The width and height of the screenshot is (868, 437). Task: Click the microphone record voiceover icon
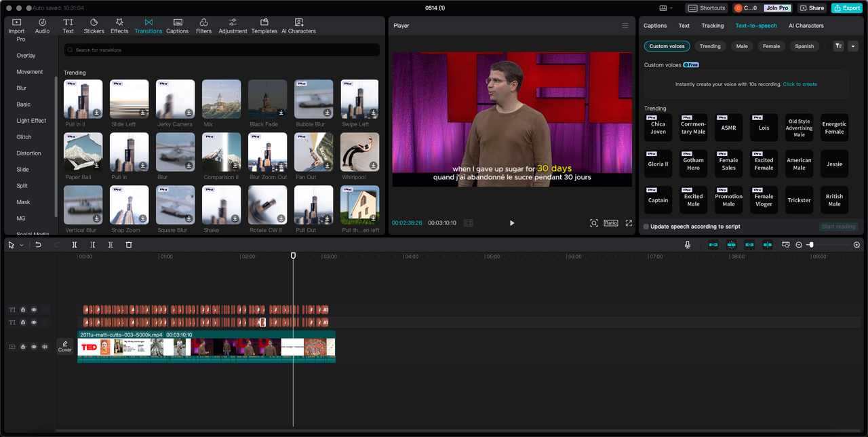tap(688, 244)
